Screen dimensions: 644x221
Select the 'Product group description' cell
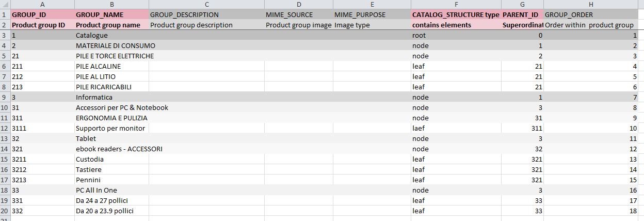tap(206, 25)
